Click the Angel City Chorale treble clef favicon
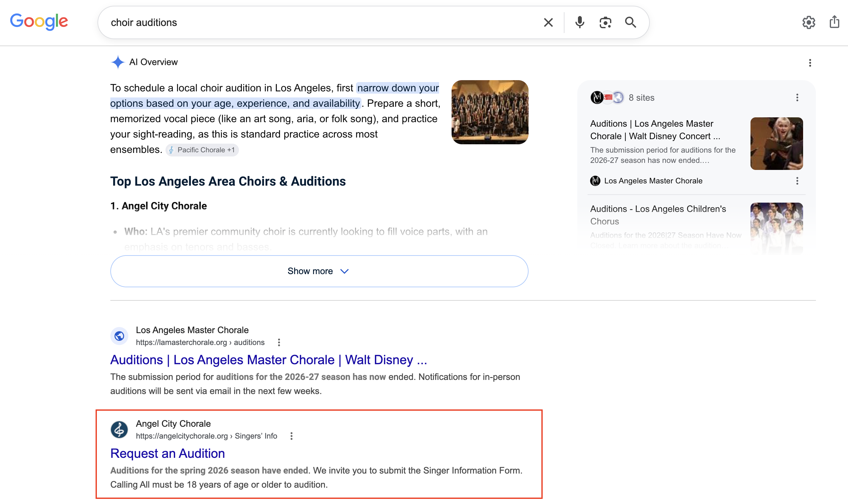848x504 pixels. [119, 430]
